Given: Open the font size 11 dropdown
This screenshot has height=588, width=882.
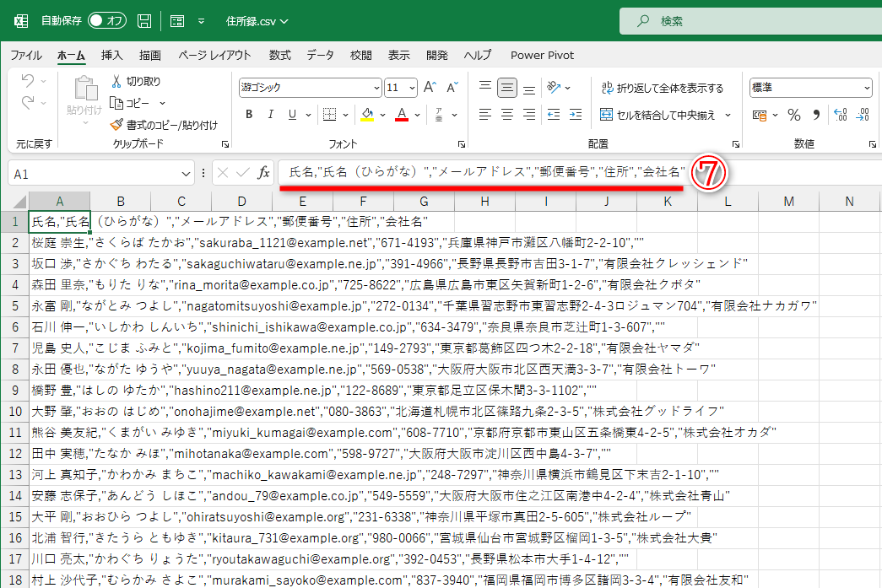Looking at the screenshot, I should pos(411,87).
